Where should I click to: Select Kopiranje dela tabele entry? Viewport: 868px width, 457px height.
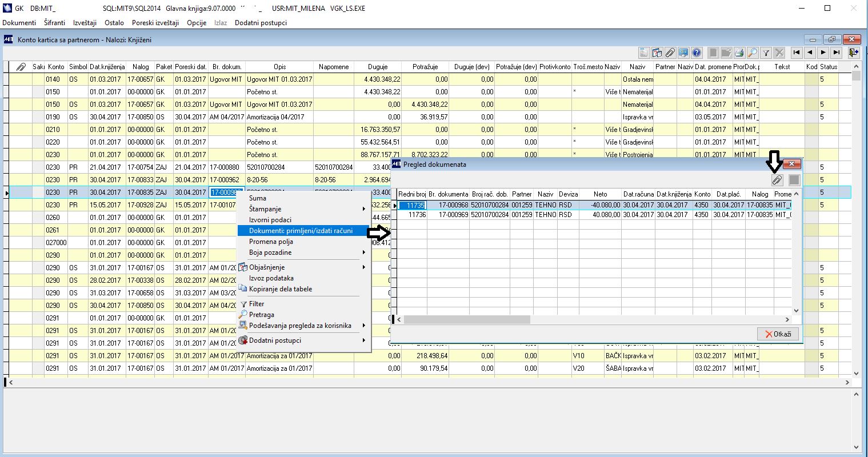[x=304, y=289]
